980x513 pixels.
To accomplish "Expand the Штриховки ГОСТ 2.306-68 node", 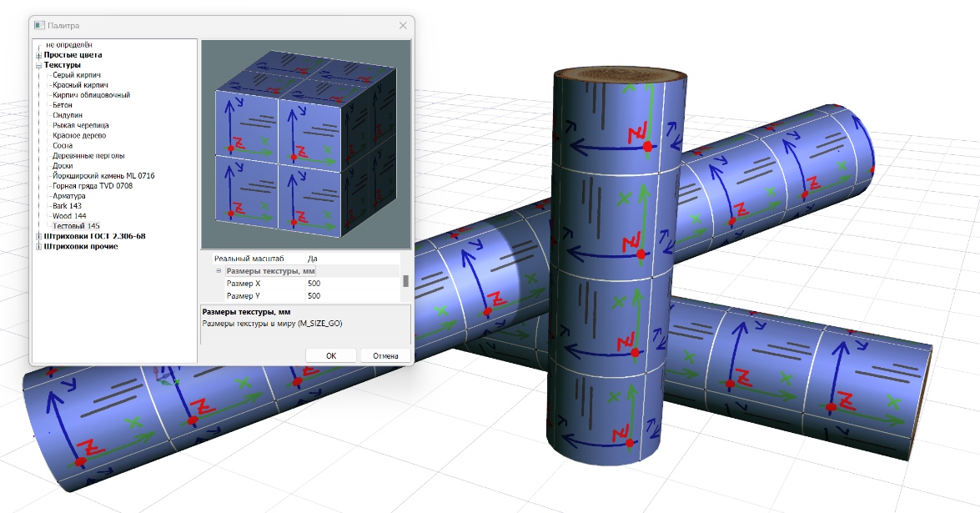I will [38, 236].
